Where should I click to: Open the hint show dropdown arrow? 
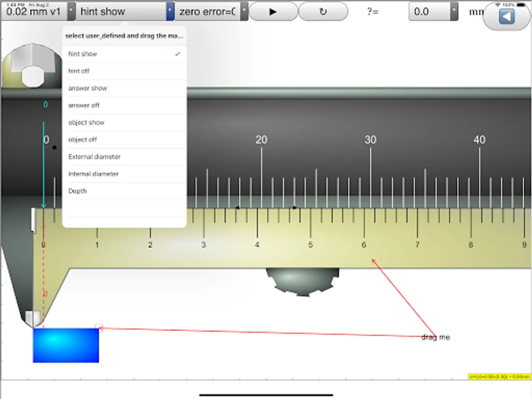tap(170, 12)
